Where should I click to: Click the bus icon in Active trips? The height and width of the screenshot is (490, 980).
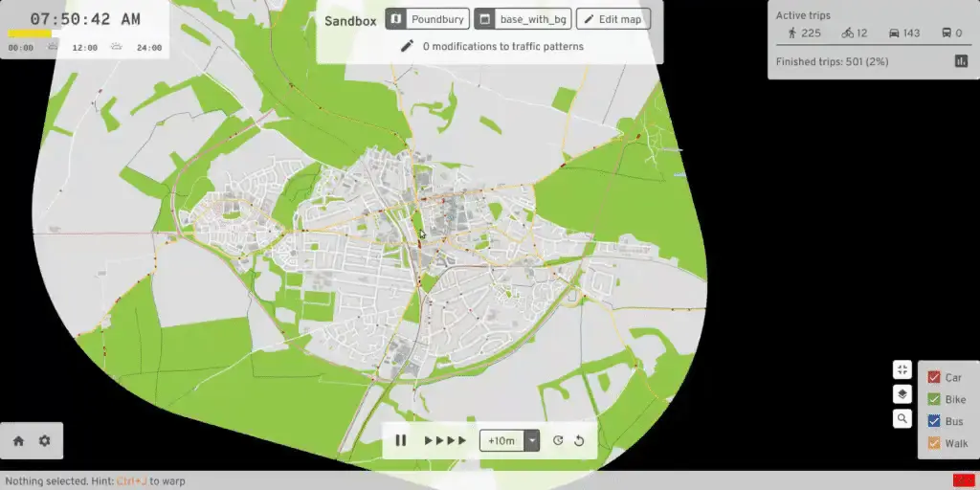(947, 33)
